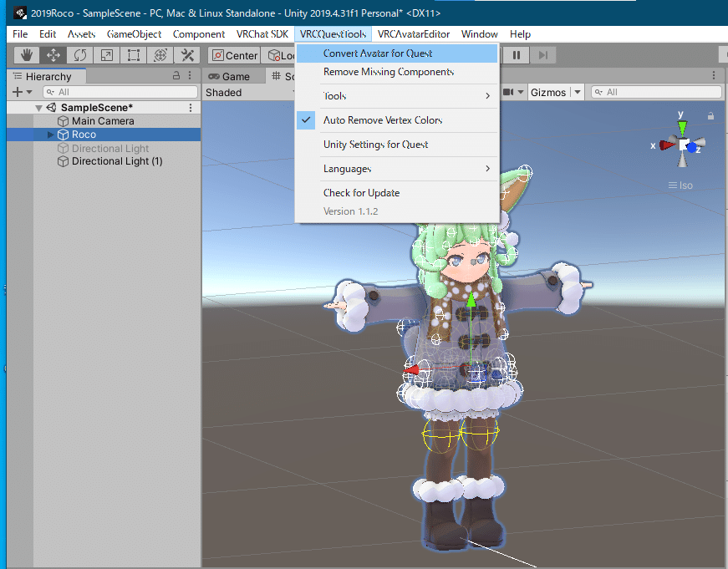This screenshot has width=728, height=569.
Task: Select the Rect tool
Action: click(x=134, y=55)
